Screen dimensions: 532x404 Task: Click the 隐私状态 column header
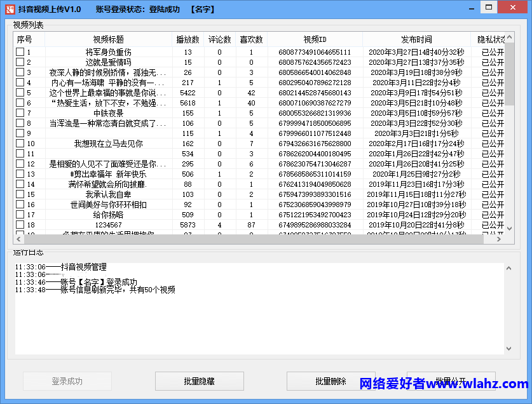point(489,39)
